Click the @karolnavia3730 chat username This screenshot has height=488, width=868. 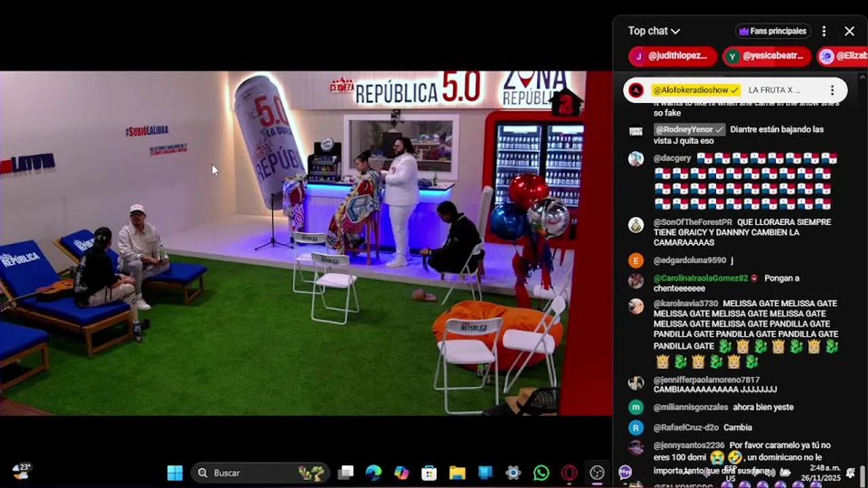pos(686,304)
